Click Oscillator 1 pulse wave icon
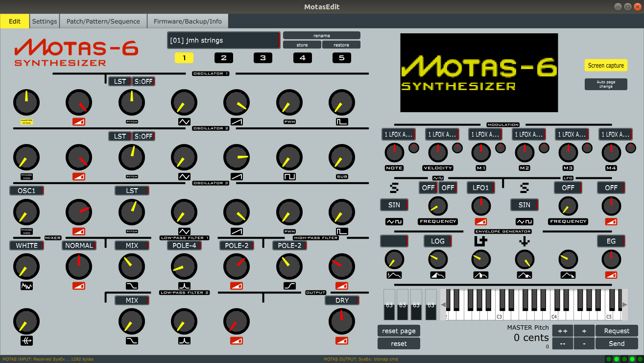 click(342, 121)
